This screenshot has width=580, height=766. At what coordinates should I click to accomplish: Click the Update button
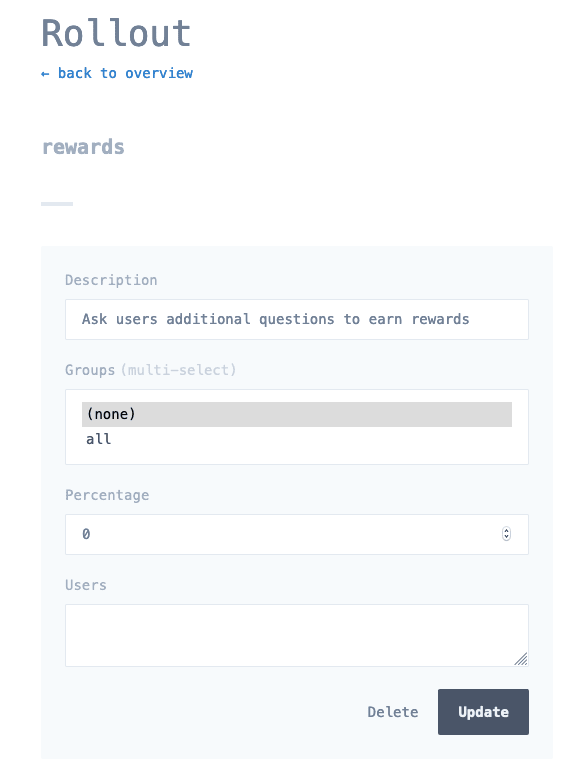483,712
